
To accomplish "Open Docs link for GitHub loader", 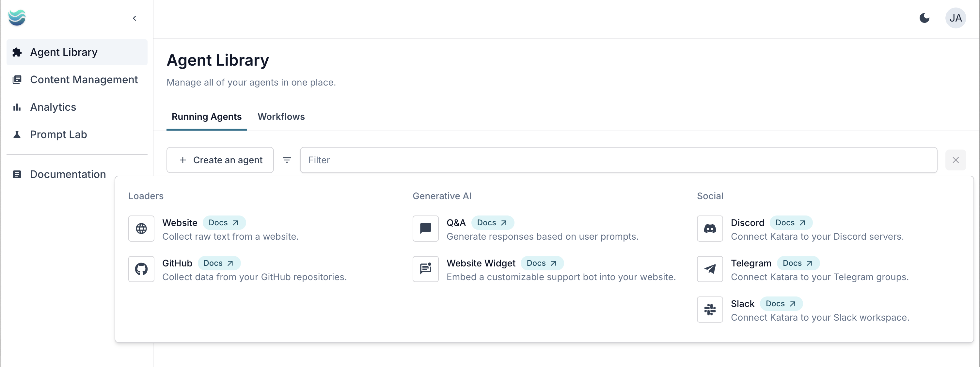I will pos(219,263).
